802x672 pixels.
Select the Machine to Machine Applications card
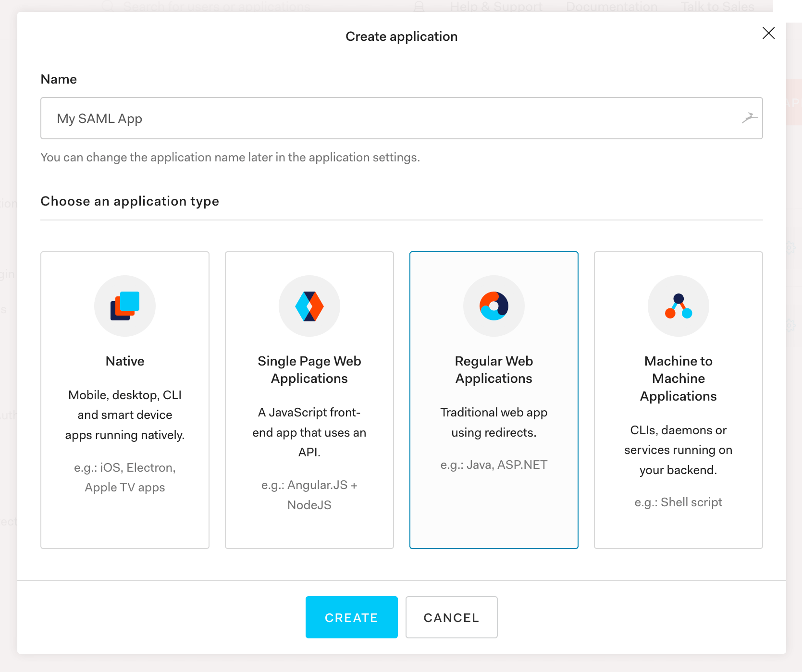[x=678, y=400]
